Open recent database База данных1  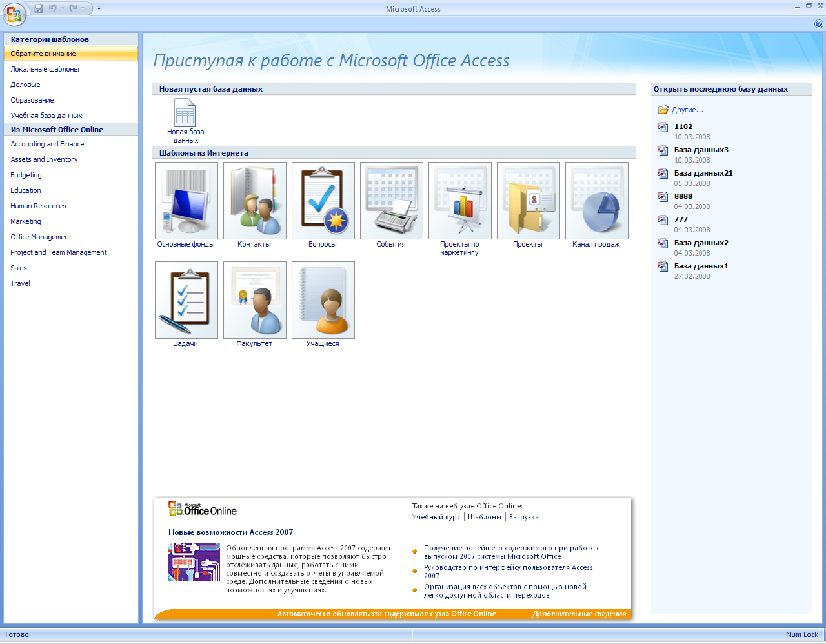pyautogui.click(x=701, y=266)
